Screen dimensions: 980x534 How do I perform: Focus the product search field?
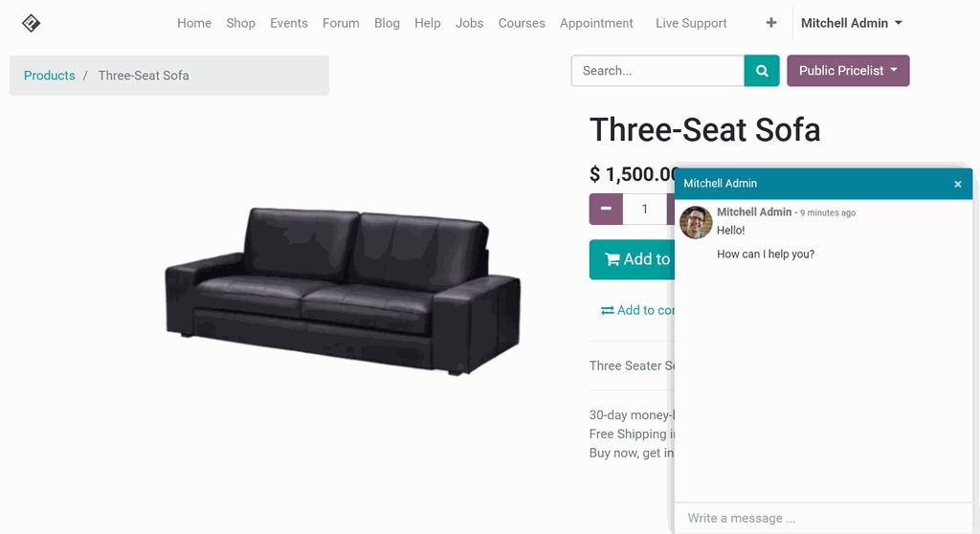(657, 71)
